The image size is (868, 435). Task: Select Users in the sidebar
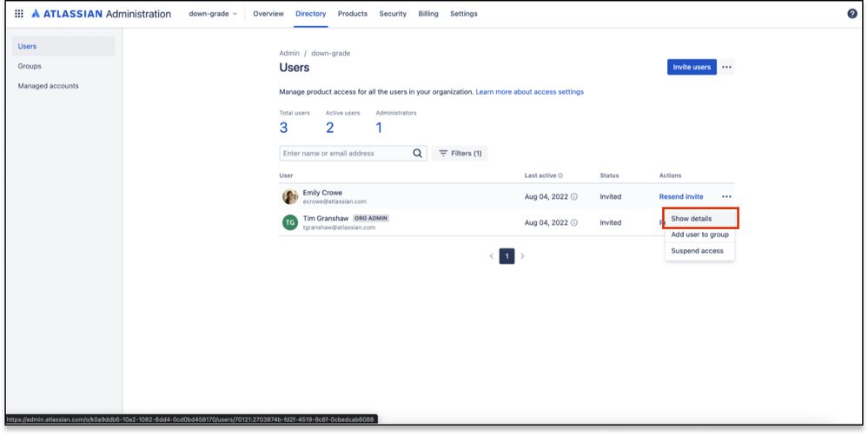pyautogui.click(x=63, y=47)
